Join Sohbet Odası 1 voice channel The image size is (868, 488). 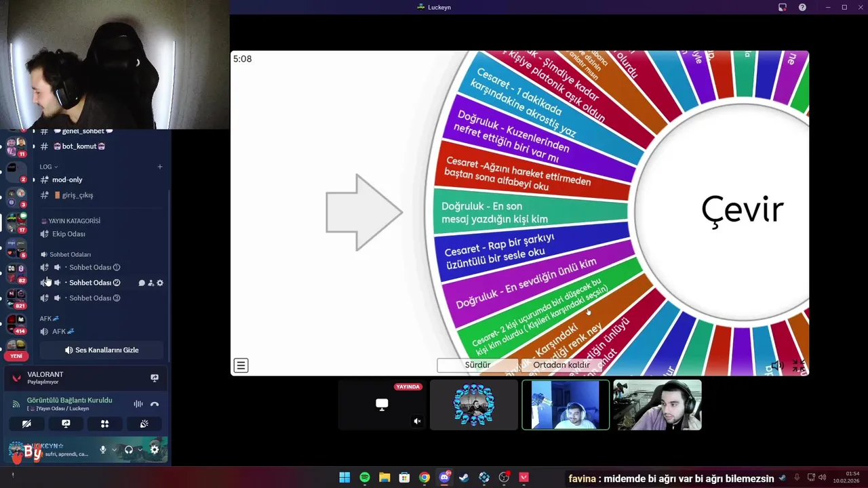95,267
